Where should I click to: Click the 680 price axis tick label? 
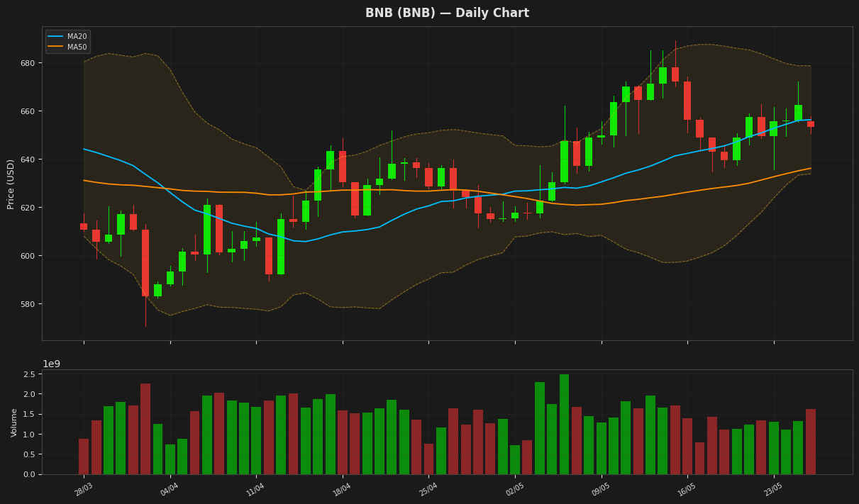(28, 63)
